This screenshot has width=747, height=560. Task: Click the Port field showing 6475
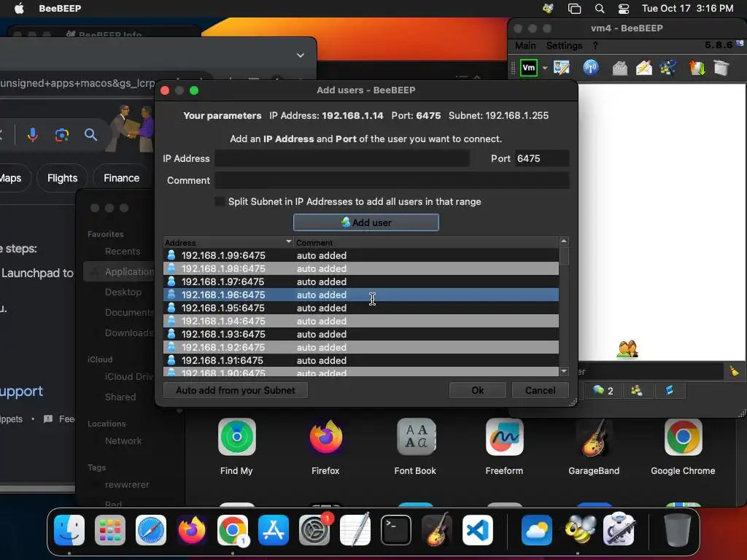click(542, 158)
